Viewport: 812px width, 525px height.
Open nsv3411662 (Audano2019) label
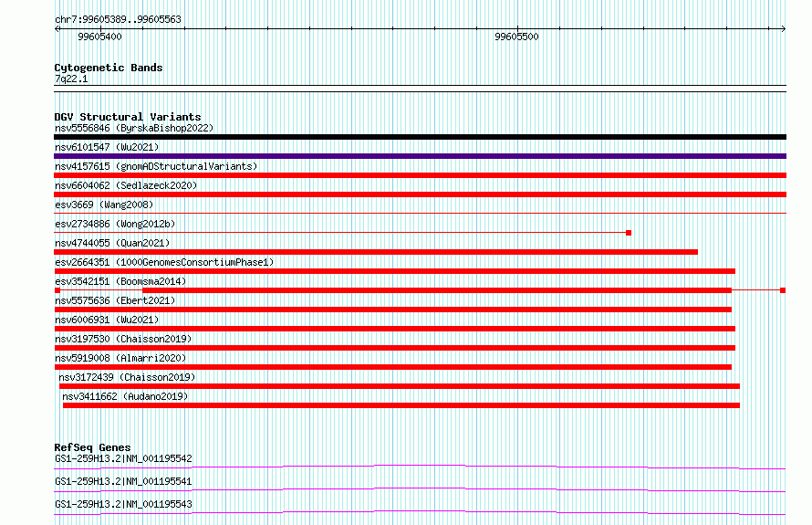tap(125, 396)
